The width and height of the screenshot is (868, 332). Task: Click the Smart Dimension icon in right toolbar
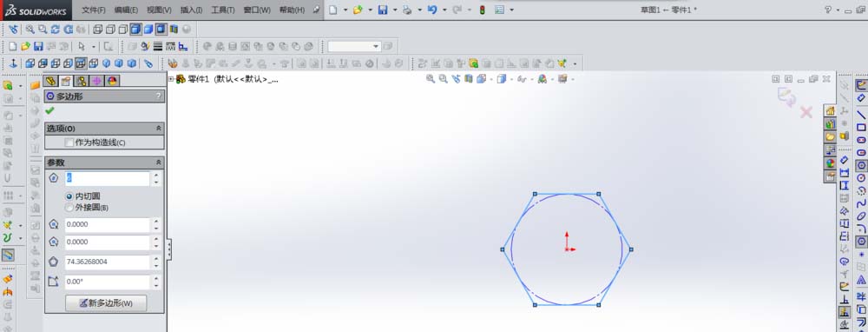[861, 97]
